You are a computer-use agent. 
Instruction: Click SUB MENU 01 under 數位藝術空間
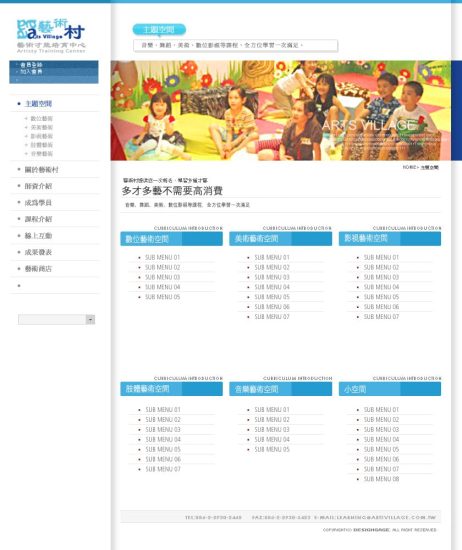[x=163, y=257]
